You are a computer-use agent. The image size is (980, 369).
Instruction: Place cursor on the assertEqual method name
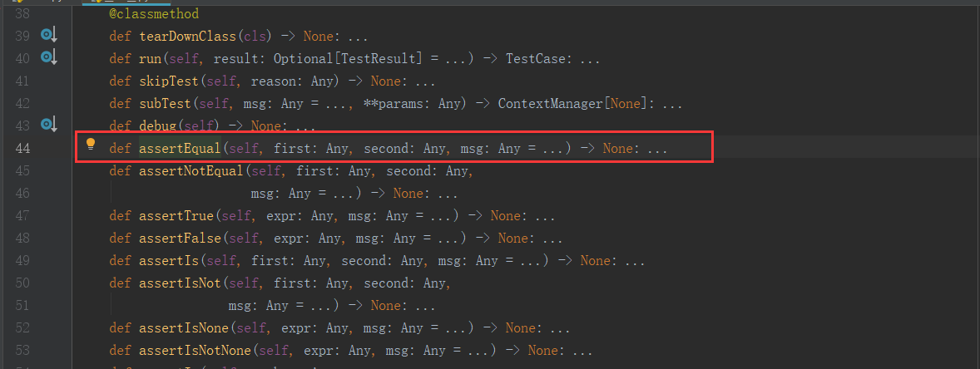click(177, 149)
